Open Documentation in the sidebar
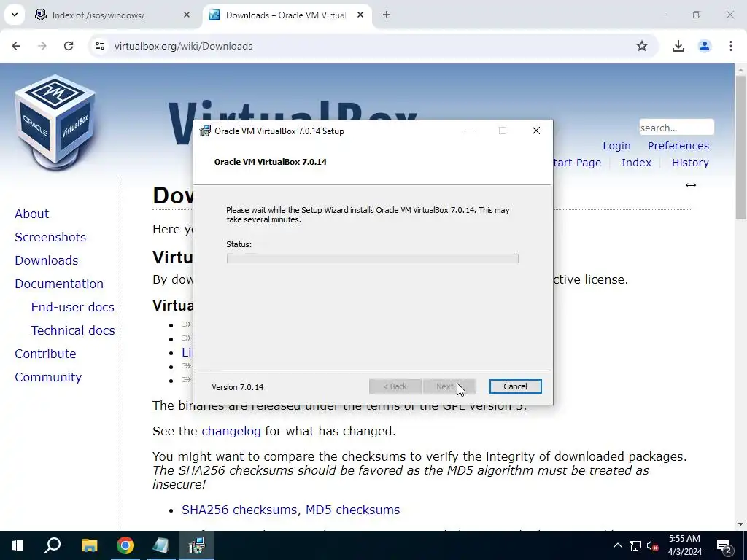 click(59, 284)
